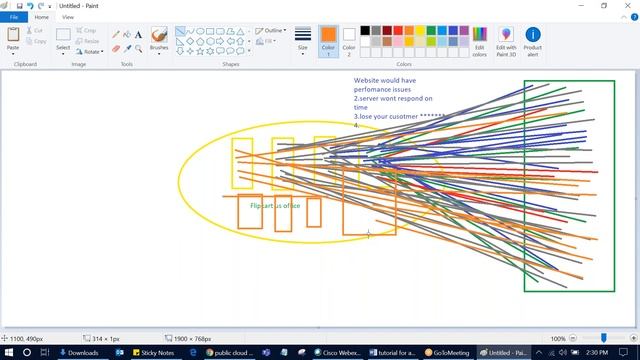This screenshot has width=640, height=360.
Task: Open the shape Fill dropdown
Action: coord(266,41)
